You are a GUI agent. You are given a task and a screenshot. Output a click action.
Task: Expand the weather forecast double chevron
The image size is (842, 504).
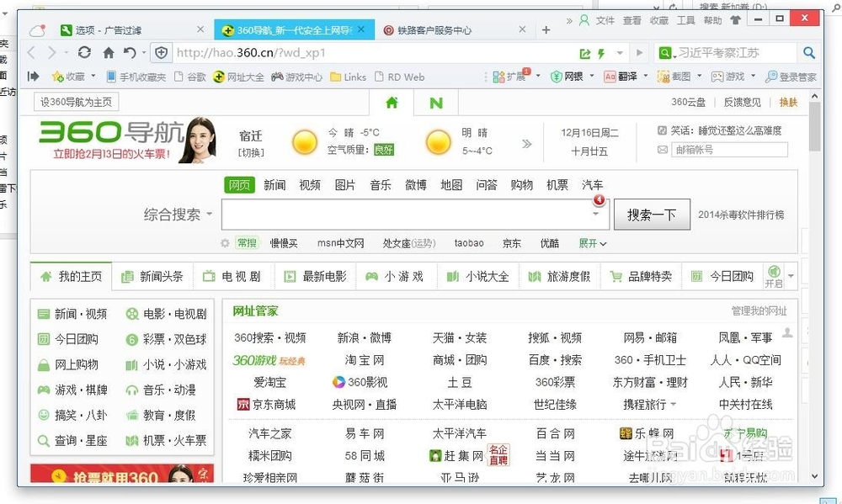pos(527,143)
